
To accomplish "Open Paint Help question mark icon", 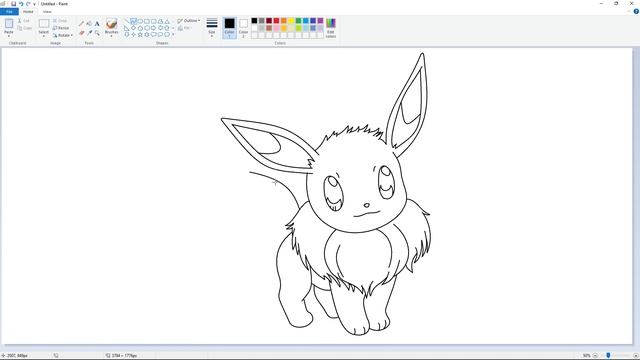I will tap(636, 11).
